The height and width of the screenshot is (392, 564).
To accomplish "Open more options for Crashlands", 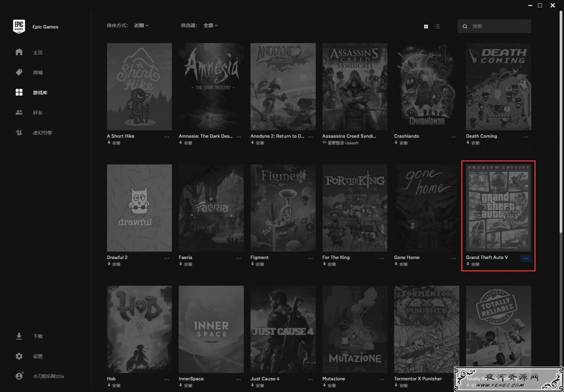I will tap(454, 137).
